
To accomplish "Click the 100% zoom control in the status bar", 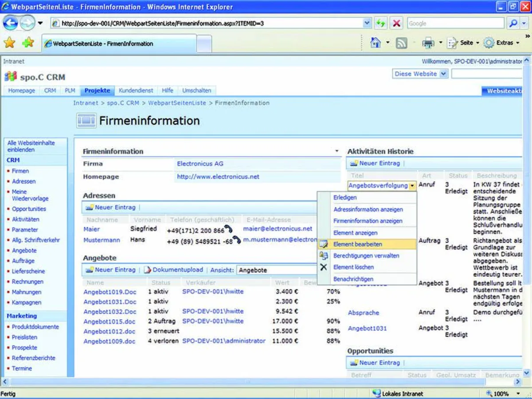I will 501,394.
